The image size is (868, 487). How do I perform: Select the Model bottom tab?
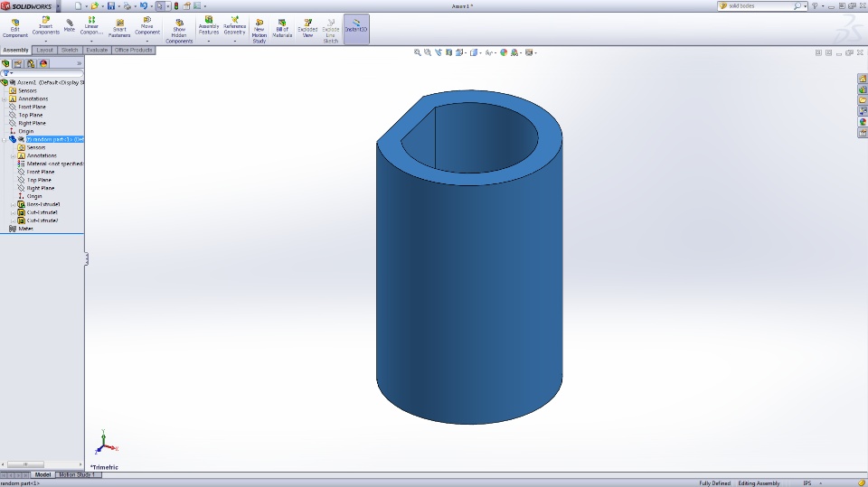(42, 475)
